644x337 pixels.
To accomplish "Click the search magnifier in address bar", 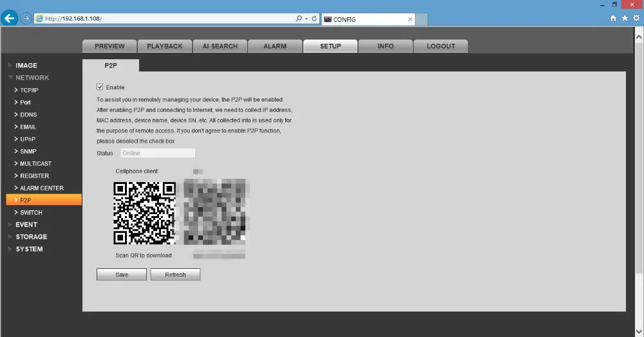I will [299, 19].
